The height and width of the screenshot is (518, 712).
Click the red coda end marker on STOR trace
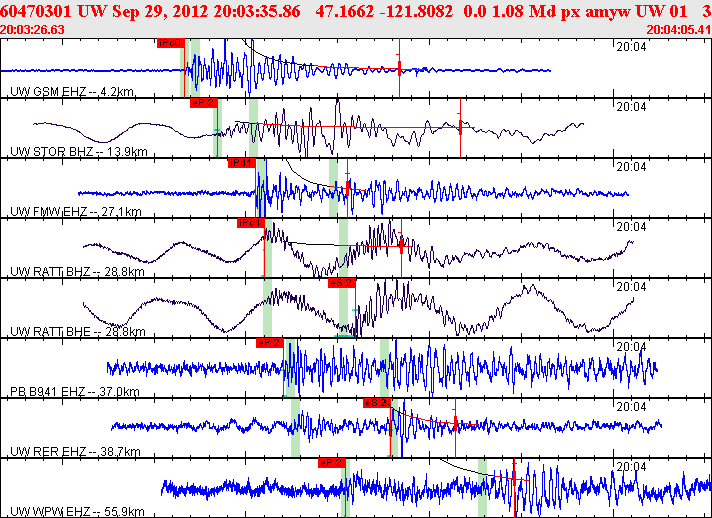pos(460,128)
